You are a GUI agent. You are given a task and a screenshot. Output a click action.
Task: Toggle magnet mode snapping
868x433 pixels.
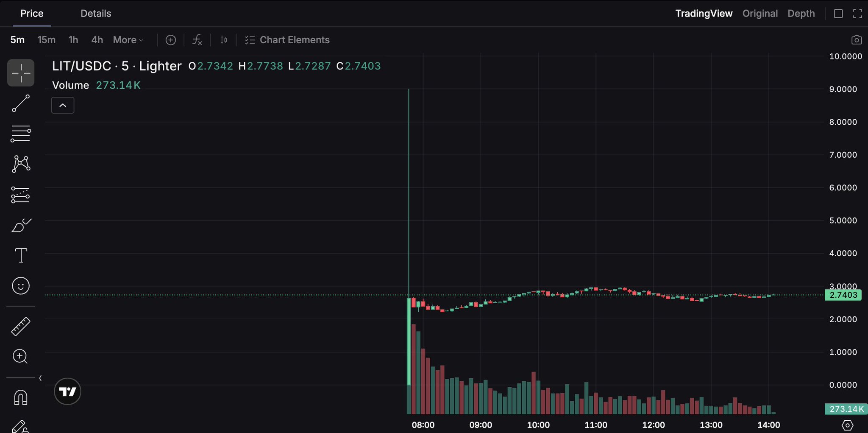click(21, 397)
